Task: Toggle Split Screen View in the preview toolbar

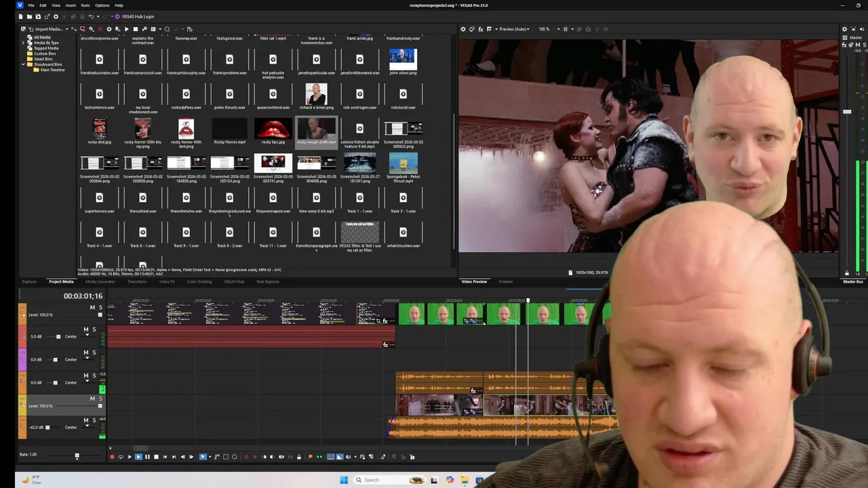Action: point(490,29)
